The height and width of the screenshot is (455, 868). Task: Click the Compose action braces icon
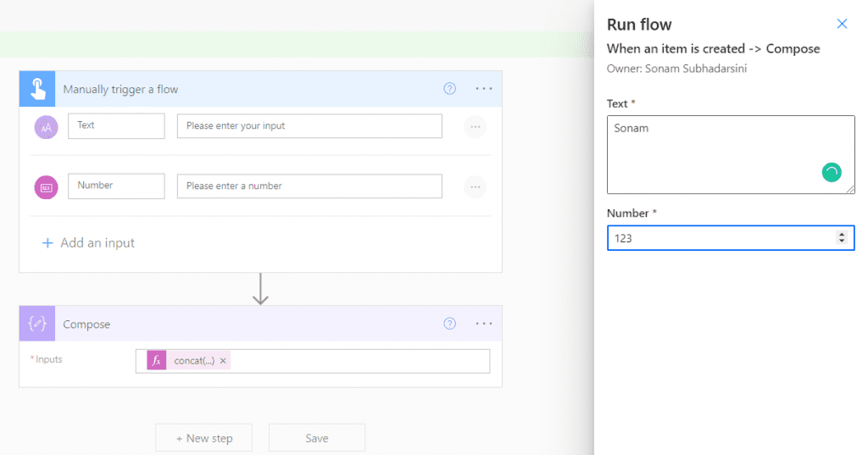(x=37, y=324)
